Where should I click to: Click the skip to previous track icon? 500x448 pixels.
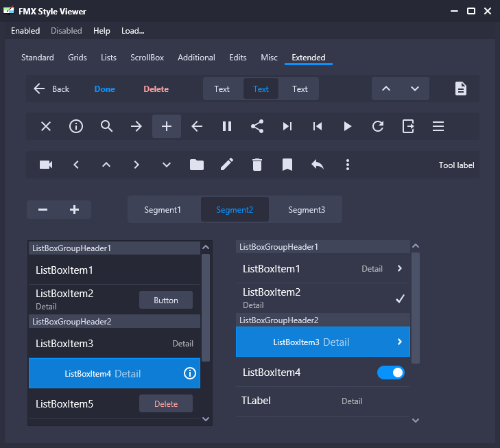pyautogui.click(x=318, y=126)
